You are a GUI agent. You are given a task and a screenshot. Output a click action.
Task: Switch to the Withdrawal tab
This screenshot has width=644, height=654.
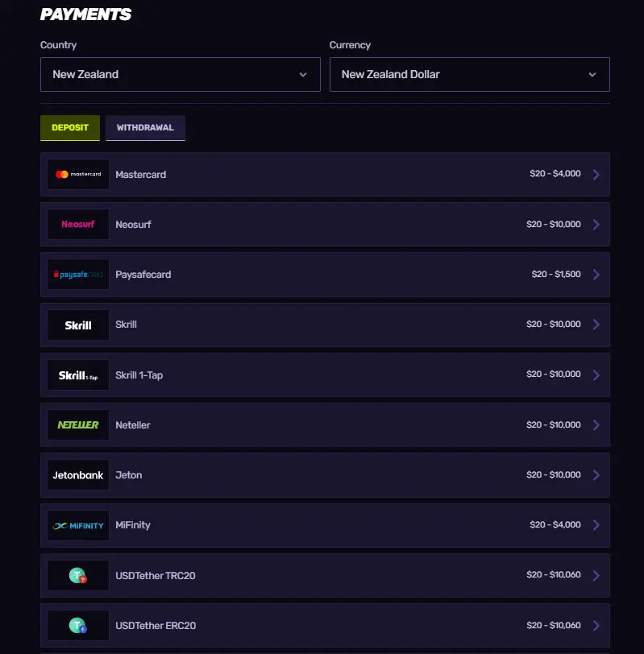point(145,127)
